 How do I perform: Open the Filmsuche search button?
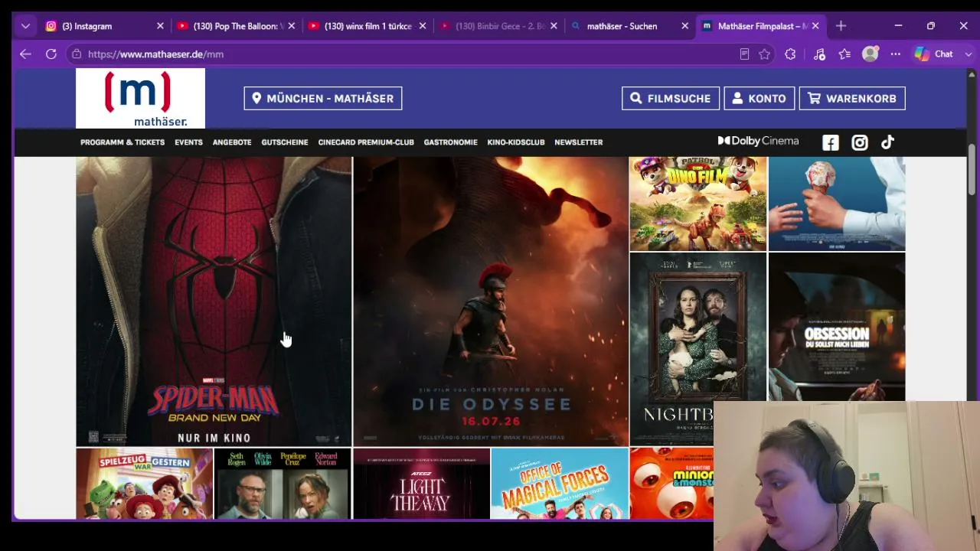point(671,98)
